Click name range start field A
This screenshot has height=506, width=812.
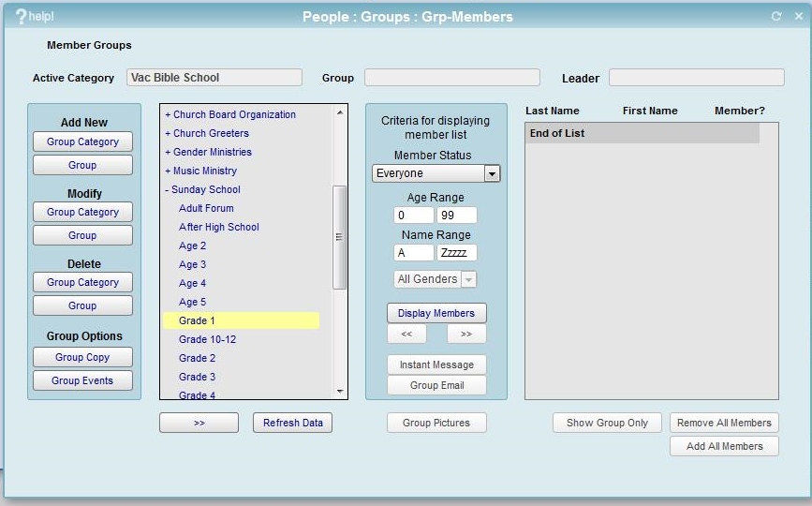click(x=413, y=253)
